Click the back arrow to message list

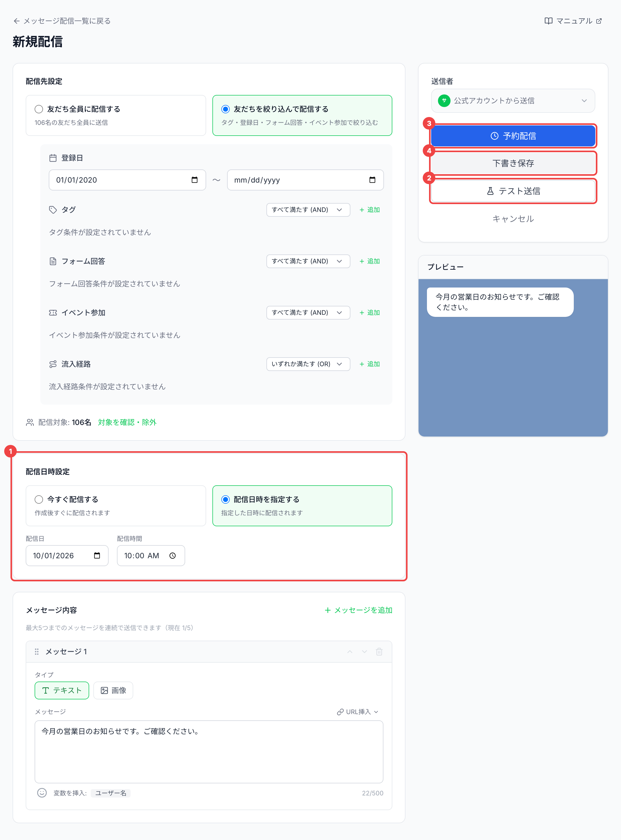17,21
